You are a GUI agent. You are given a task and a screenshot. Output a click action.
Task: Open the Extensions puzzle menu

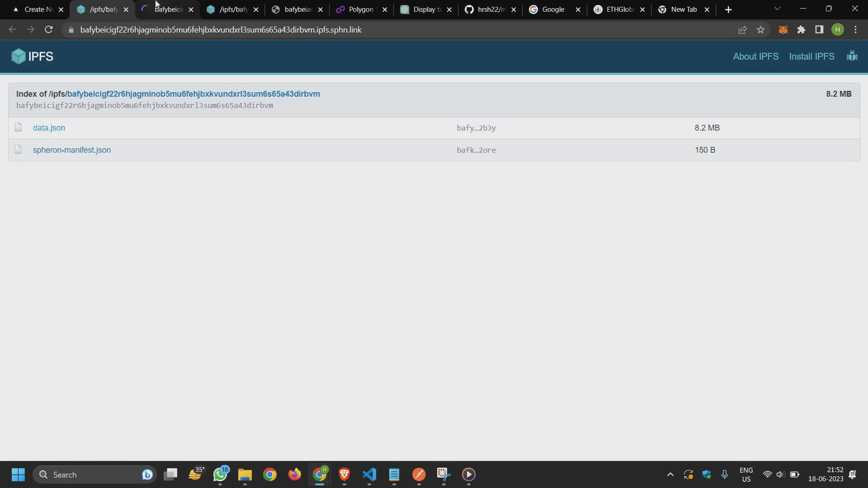click(801, 30)
